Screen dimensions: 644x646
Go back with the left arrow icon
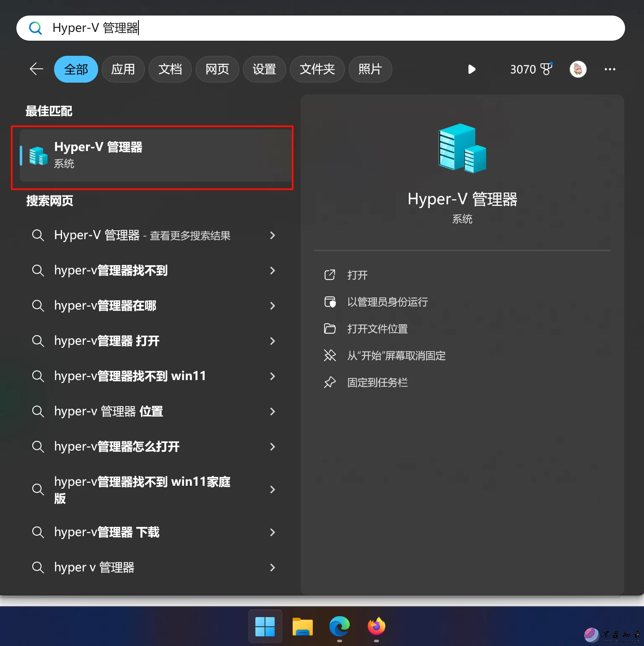[x=36, y=69]
